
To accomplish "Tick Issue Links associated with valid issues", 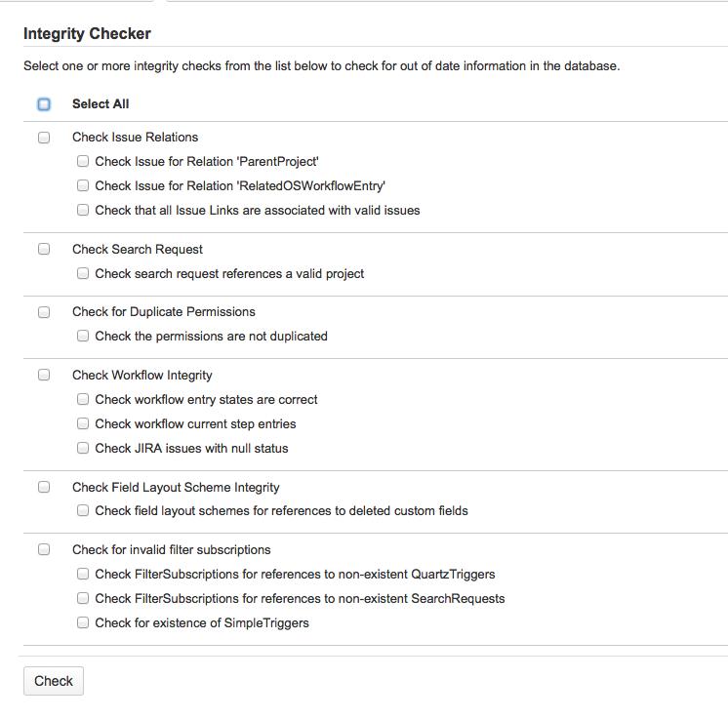I will 84,210.
